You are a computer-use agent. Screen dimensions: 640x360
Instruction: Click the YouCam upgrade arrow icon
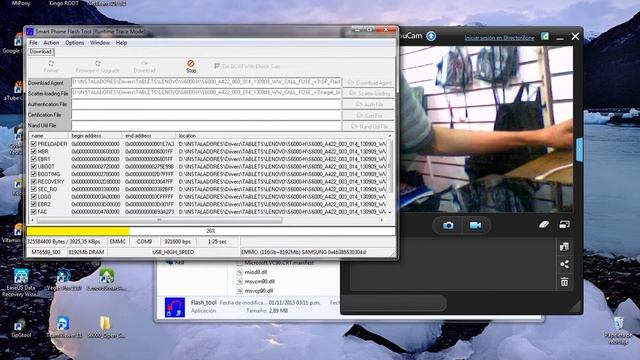click(431, 36)
